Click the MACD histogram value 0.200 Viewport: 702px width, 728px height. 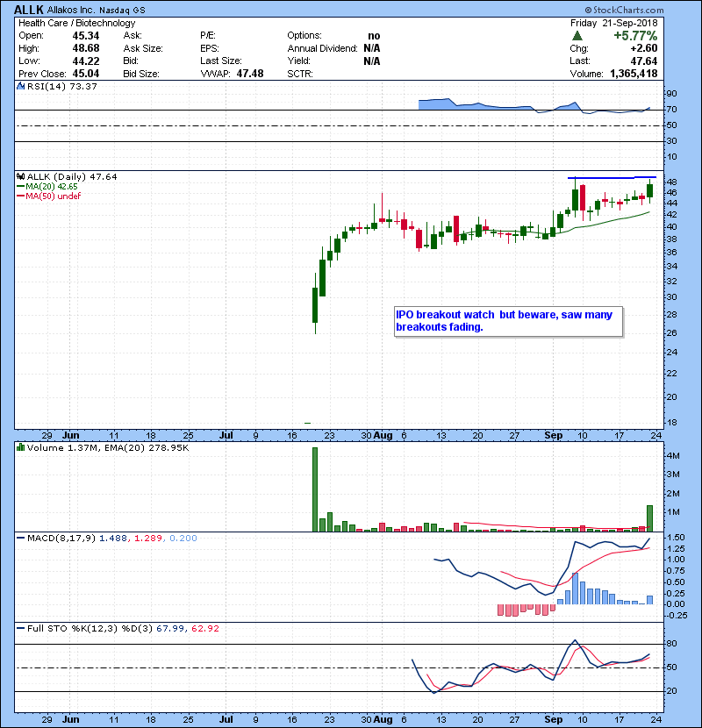pyautogui.click(x=183, y=539)
